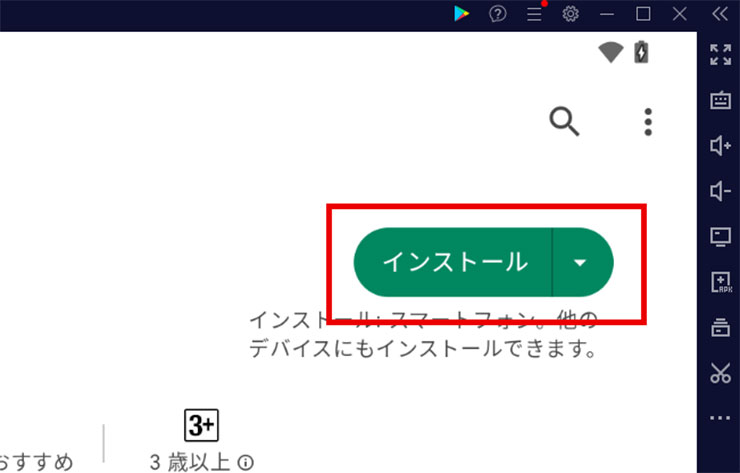Image resolution: width=740 pixels, height=473 pixels.
Task: Click the info icon next to 3 歳以上
Action: [245, 462]
